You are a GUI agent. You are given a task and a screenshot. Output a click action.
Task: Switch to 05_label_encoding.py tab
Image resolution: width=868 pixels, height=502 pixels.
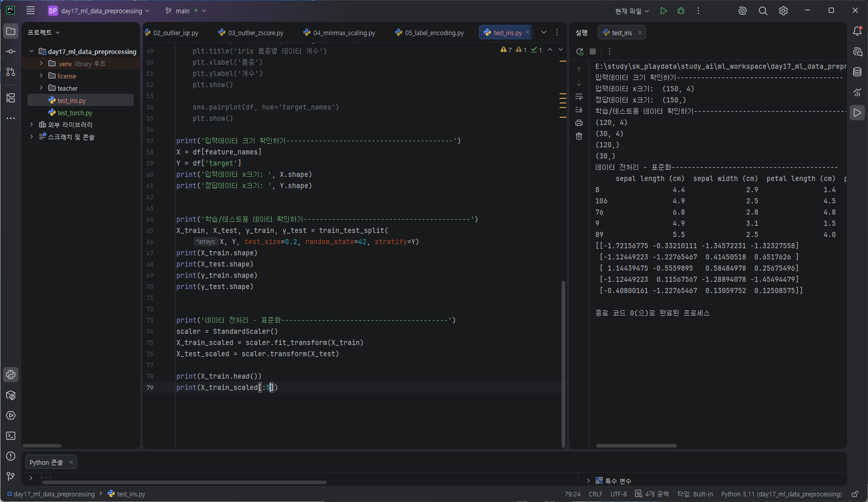pos(430,33)
